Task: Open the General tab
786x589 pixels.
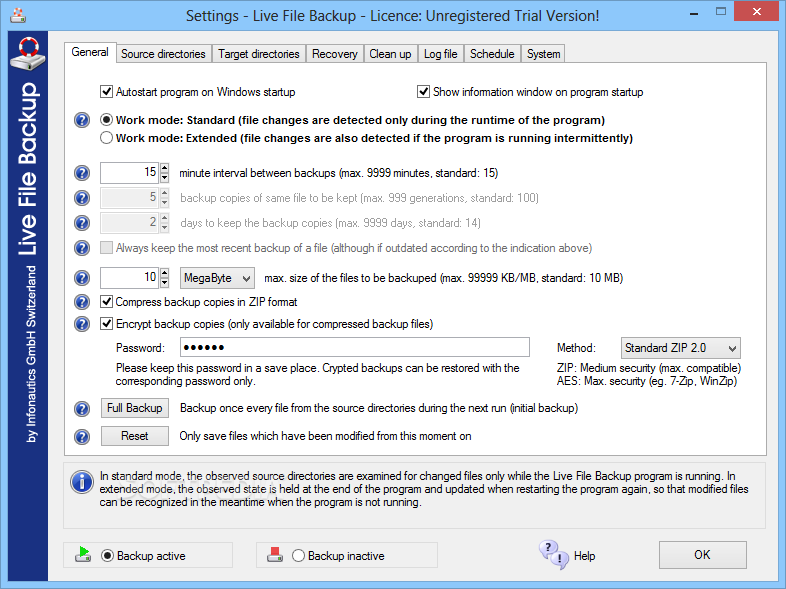Action: pos(90,52)
